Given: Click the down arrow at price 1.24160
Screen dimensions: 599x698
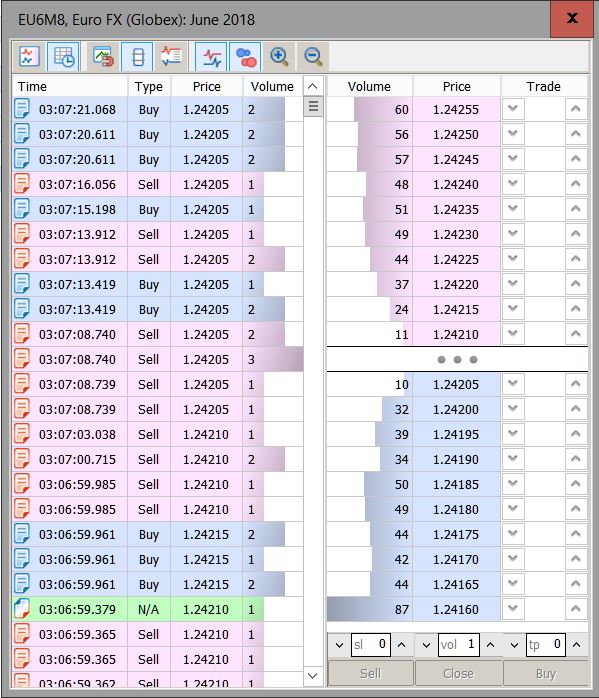Looking at the screenshot, I should tap(513, 609).
